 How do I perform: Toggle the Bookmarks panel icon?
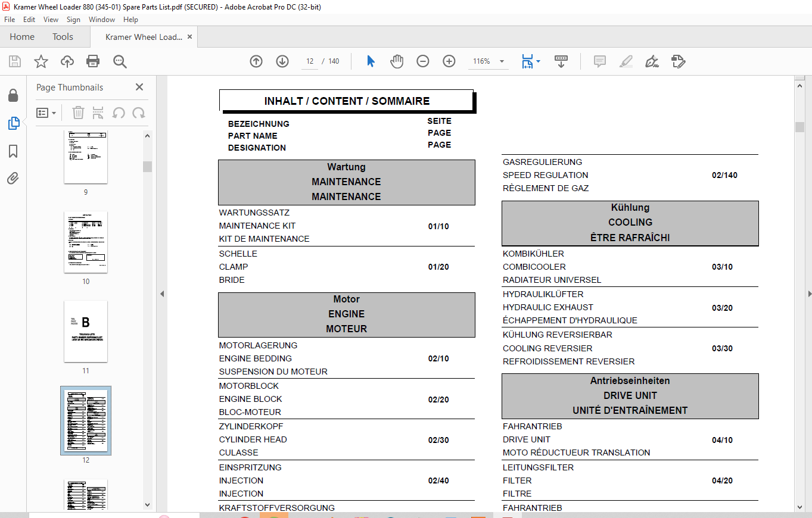coord(13,151)
